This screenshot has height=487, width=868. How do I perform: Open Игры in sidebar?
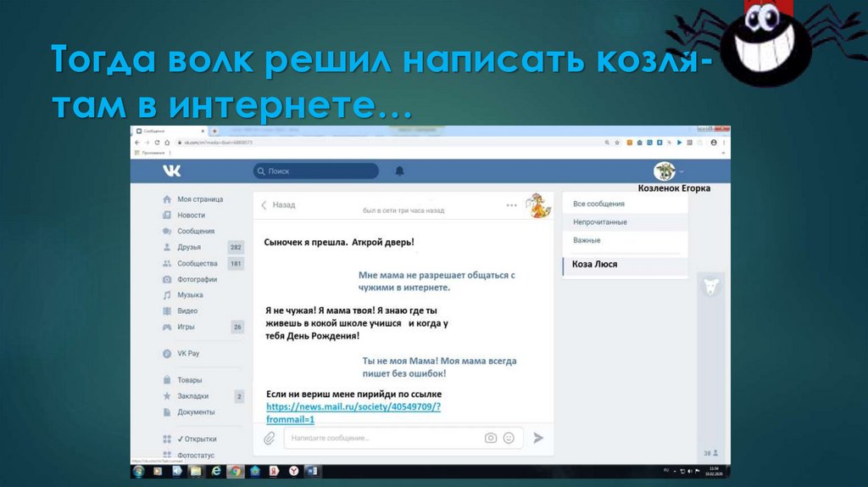click(x=186, y=327)
